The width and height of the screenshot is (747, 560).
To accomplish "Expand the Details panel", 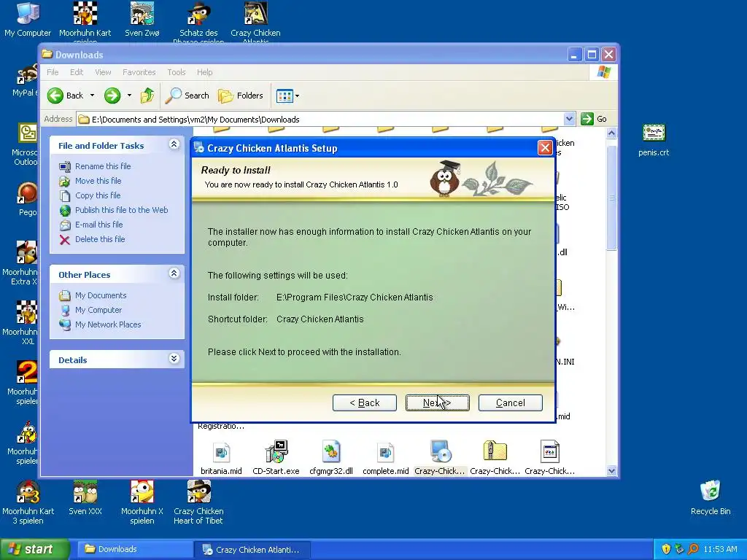I will click(174, 359).
